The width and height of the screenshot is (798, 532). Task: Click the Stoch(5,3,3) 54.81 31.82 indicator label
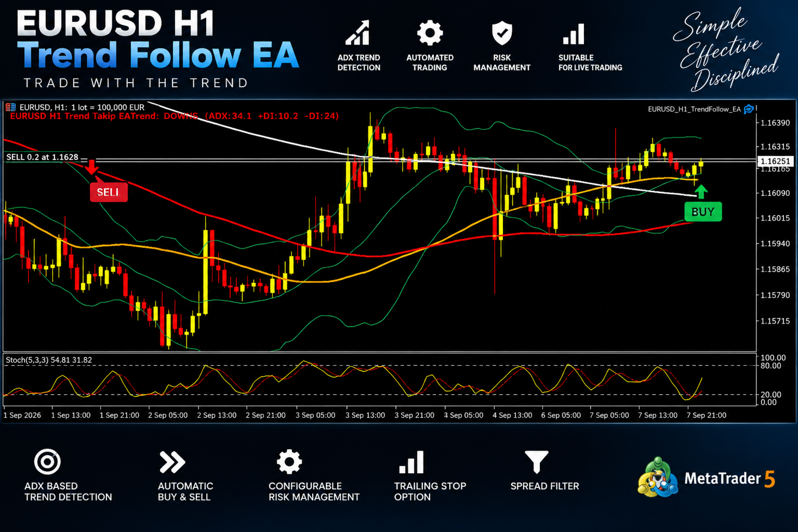[x=49, y=360]
